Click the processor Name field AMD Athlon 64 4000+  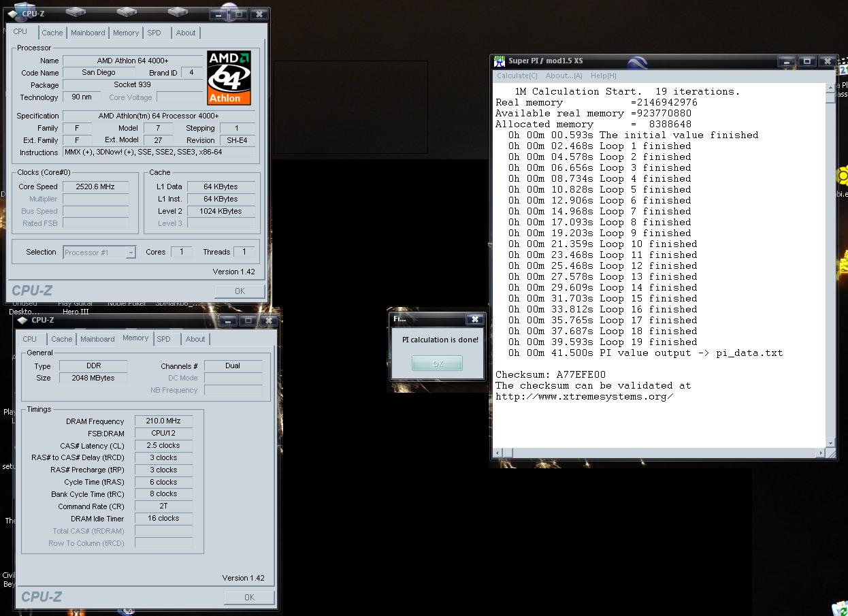point(133,61)
